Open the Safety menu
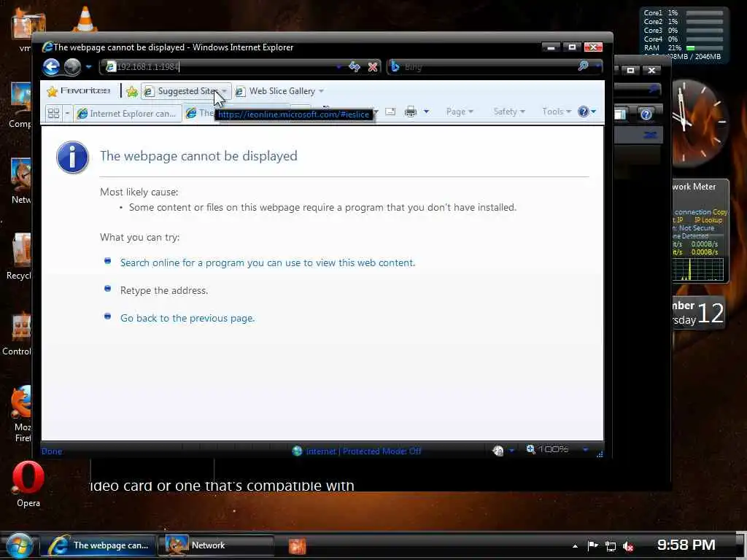The image size is (747, 560). click(508, 112)
